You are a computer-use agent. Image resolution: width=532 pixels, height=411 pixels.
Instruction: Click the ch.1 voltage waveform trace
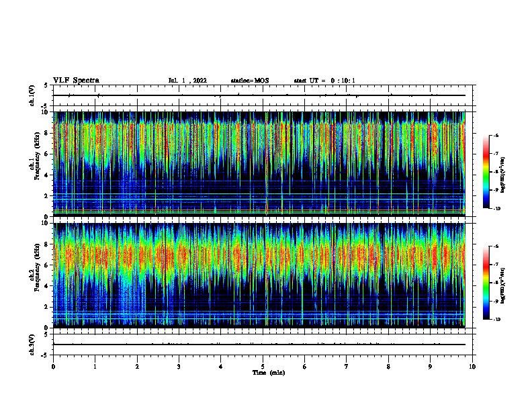tap(259, 95)
